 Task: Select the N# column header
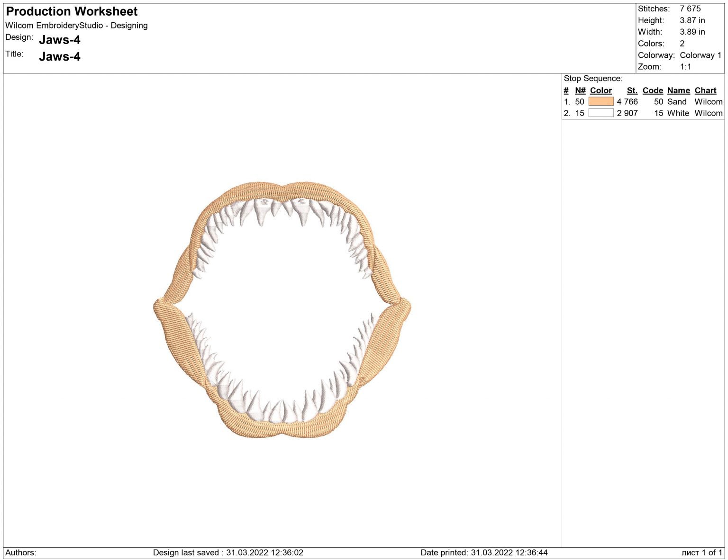[x=580, y=90]
